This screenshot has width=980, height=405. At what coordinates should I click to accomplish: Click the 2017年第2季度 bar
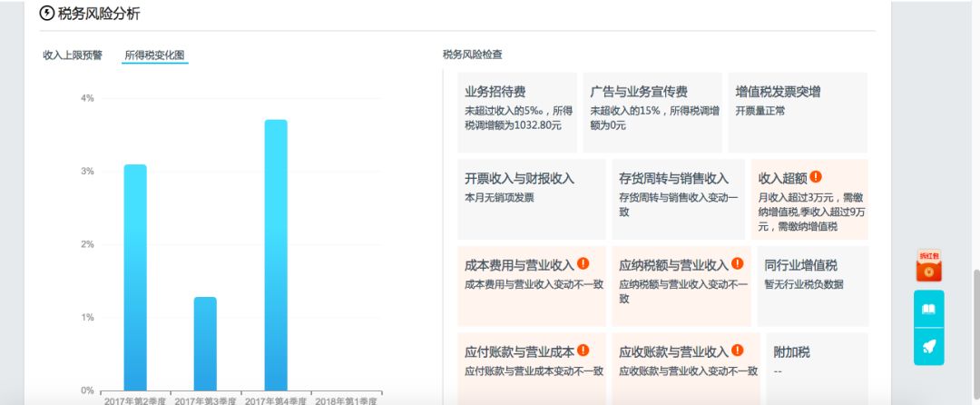click(135, 278)
